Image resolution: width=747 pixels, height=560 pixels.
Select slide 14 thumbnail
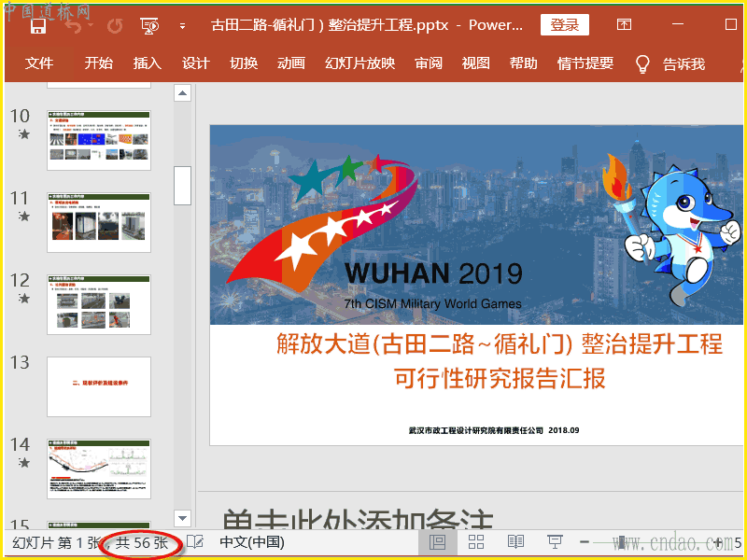[99, 469]
